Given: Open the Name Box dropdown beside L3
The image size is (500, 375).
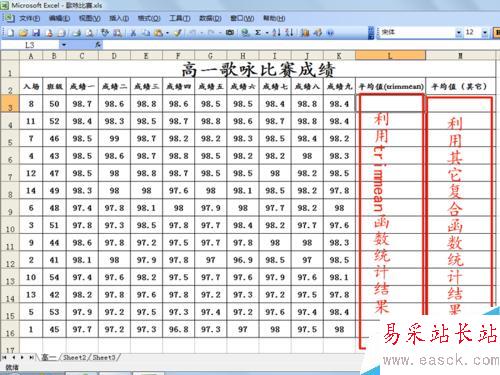Looking at the screenshot, I should pos(63,45).
